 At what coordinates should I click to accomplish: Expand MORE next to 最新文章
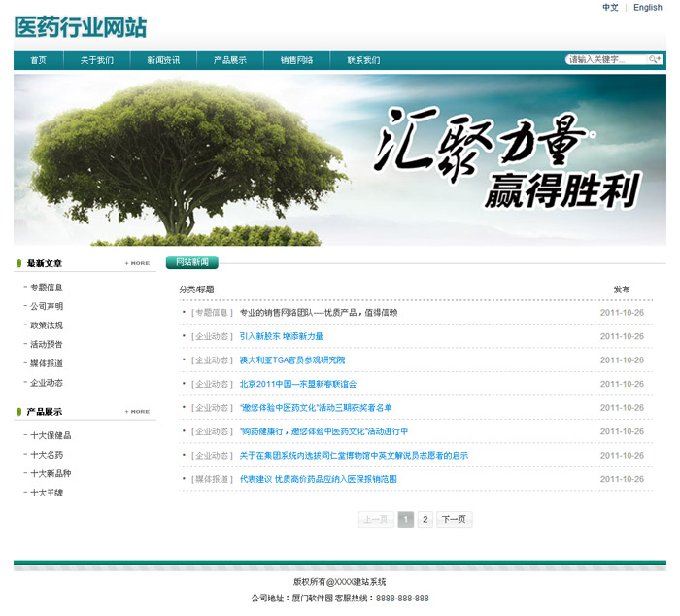137,263
